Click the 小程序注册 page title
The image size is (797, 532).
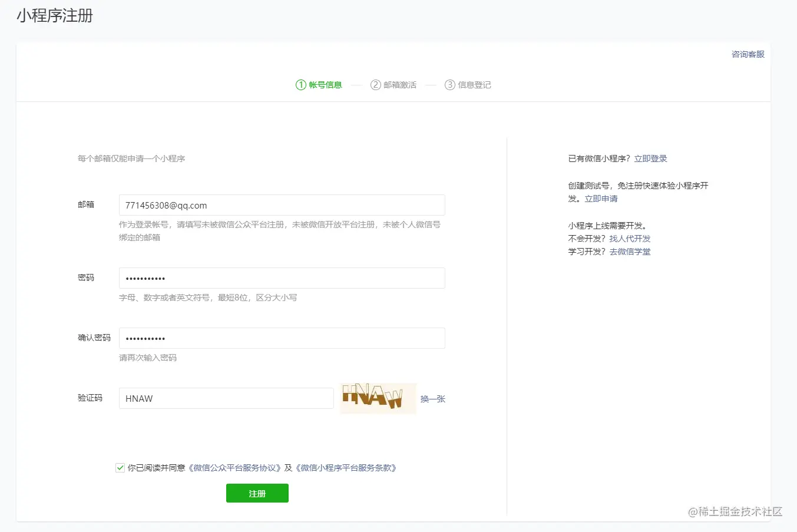coord(55,15)
